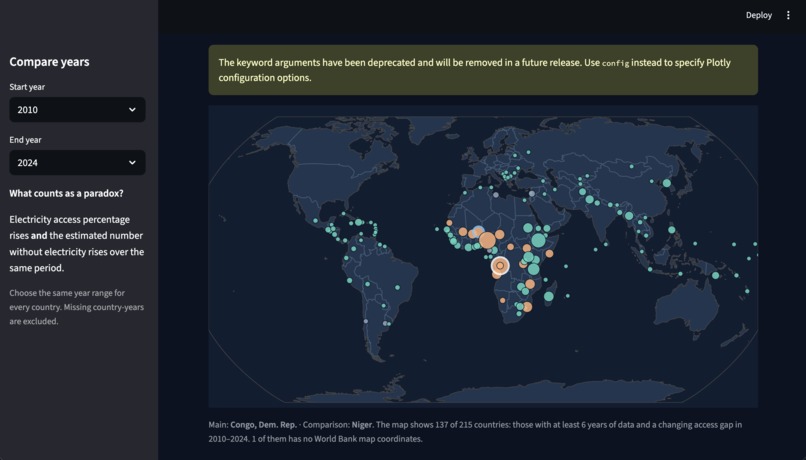The width and height of the screenshot is (806, 460).
Task: Click the Deploy button
Action: pyautogui.click(x=759, y=15)
